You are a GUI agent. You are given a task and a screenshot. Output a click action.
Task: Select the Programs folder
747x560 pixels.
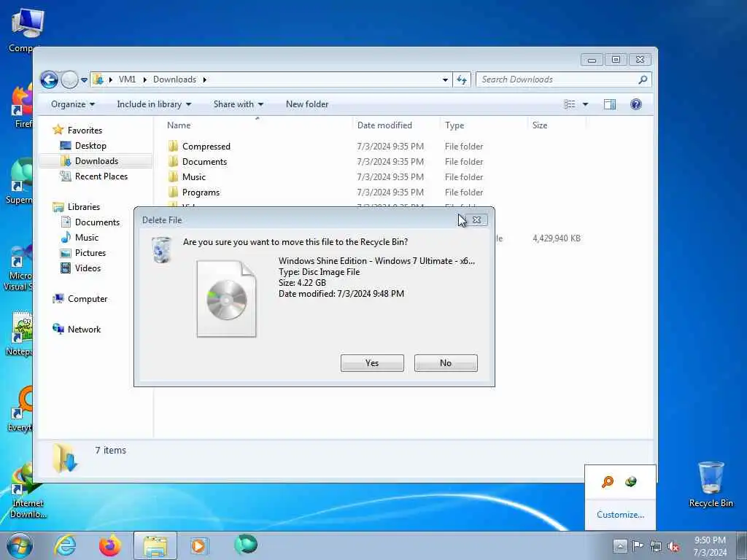click(201, 192)
